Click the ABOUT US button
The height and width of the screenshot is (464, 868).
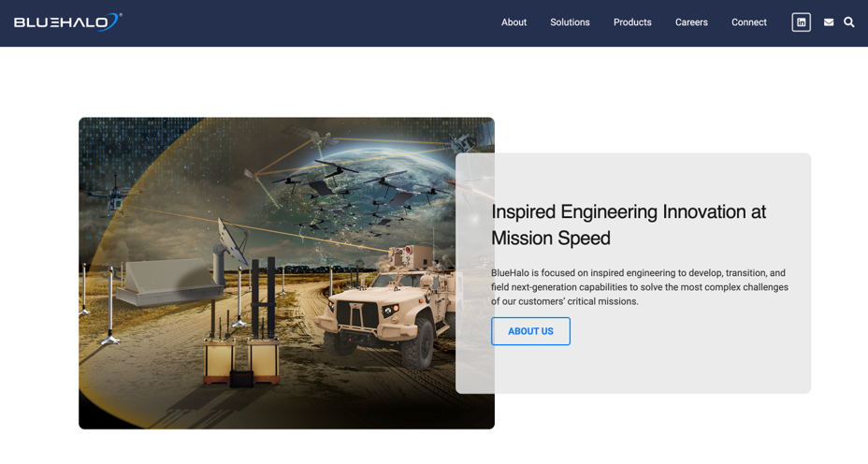pos(530,331)
